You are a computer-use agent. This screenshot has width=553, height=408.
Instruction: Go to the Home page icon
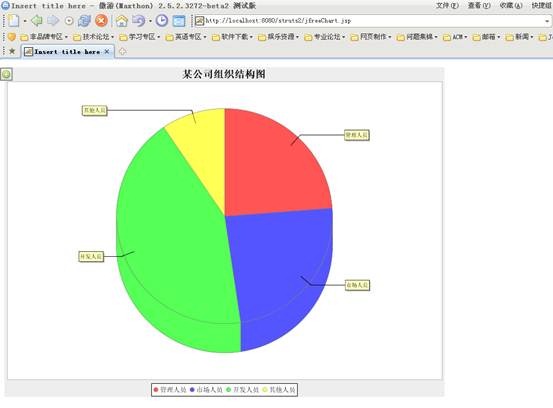click(x=122, y=21)
